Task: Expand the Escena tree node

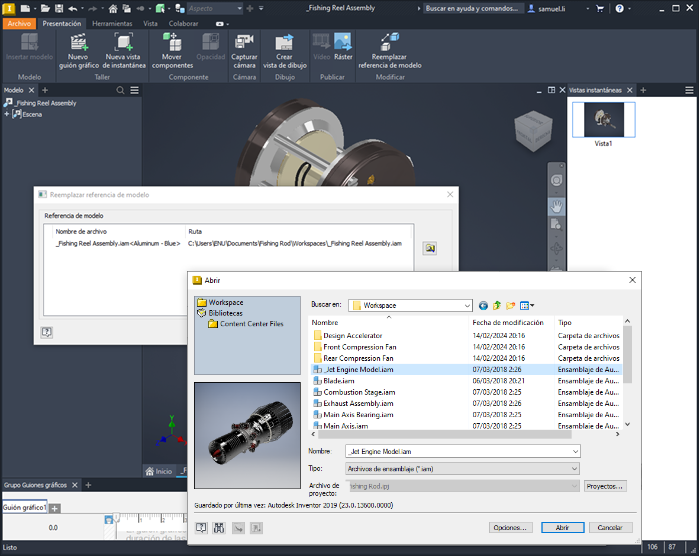Action: click(x=7, y=114)
